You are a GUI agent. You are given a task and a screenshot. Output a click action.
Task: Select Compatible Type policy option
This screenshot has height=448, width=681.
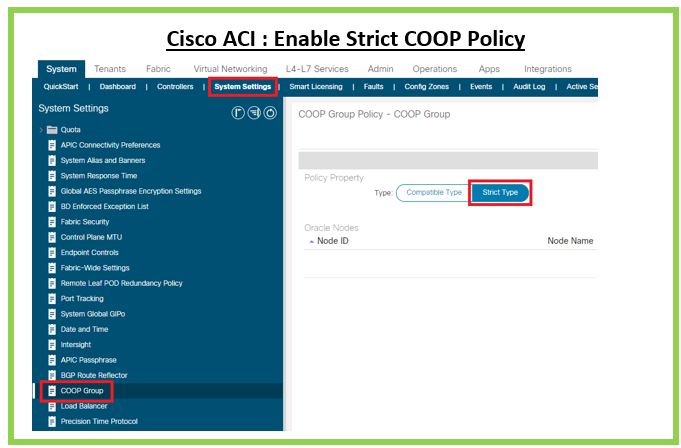[x=433, y=192]
